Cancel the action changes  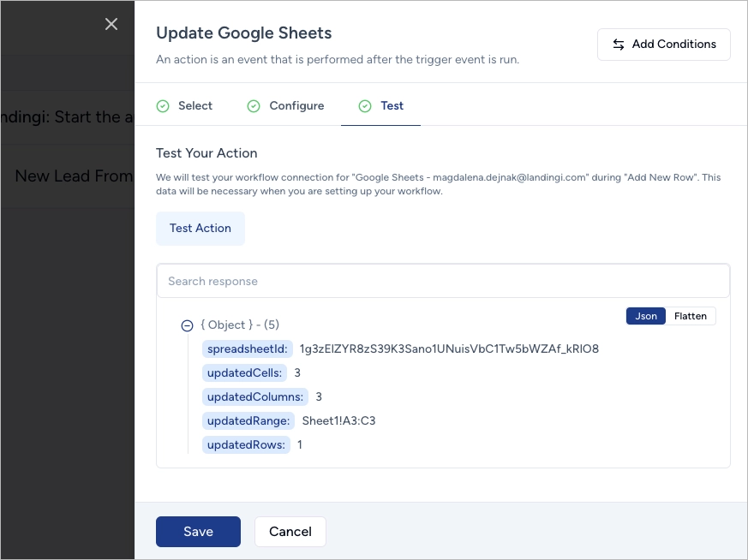tap(290, 531)
